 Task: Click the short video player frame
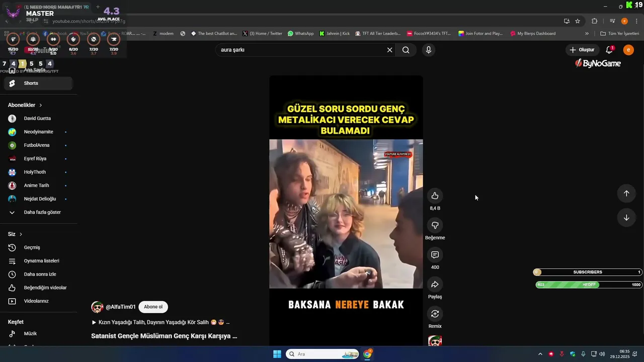point(346,211)
